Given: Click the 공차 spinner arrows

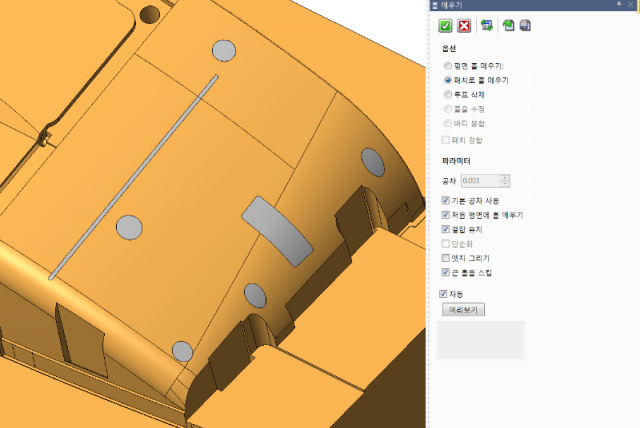Looking at the screenshot, I should click(x=505, y=181).
